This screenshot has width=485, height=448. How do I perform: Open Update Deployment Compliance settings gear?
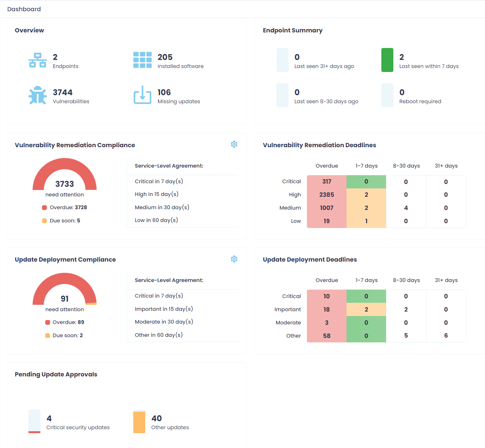tap(234, 259)
